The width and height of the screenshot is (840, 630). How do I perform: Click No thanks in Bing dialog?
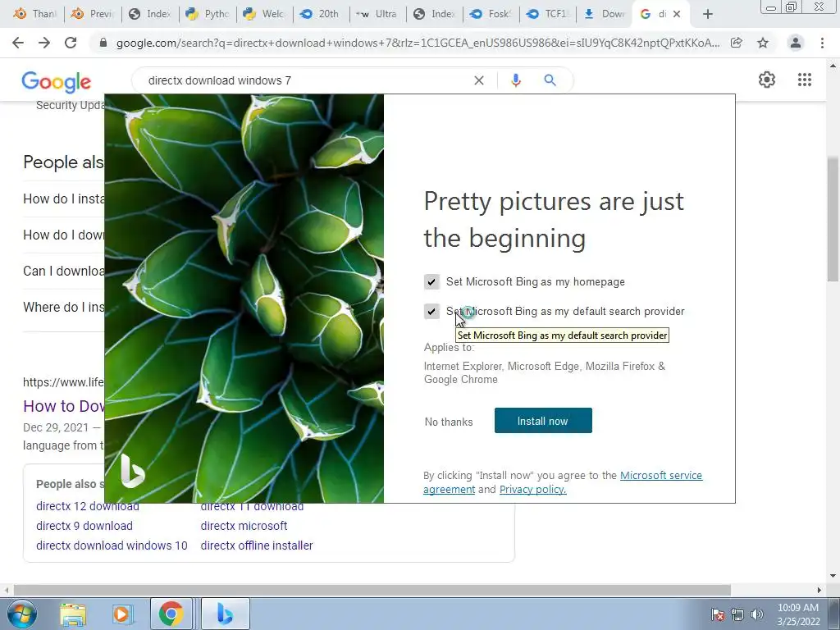click(449, 422)
